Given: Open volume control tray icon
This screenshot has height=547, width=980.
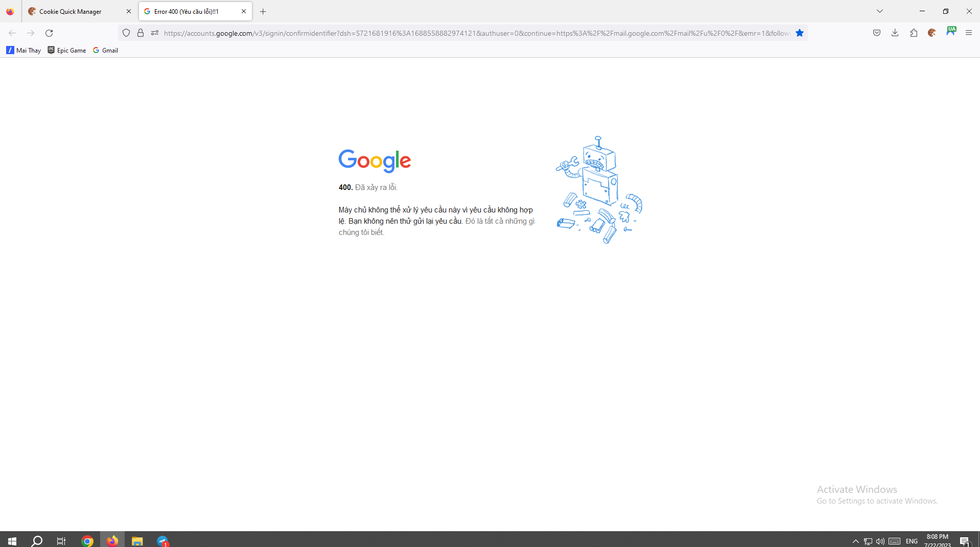Looking at the screenshot, I should click(x=880, y=541).
